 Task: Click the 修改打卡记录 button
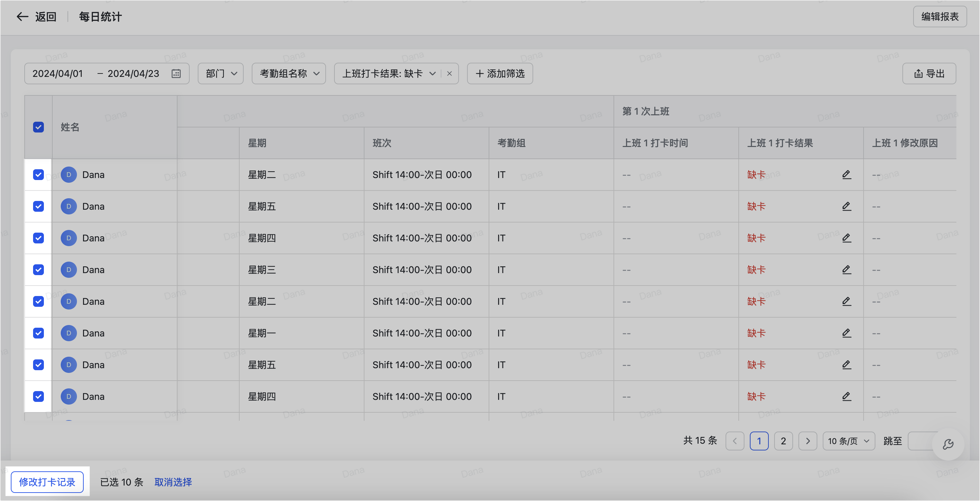coord(47,482)
